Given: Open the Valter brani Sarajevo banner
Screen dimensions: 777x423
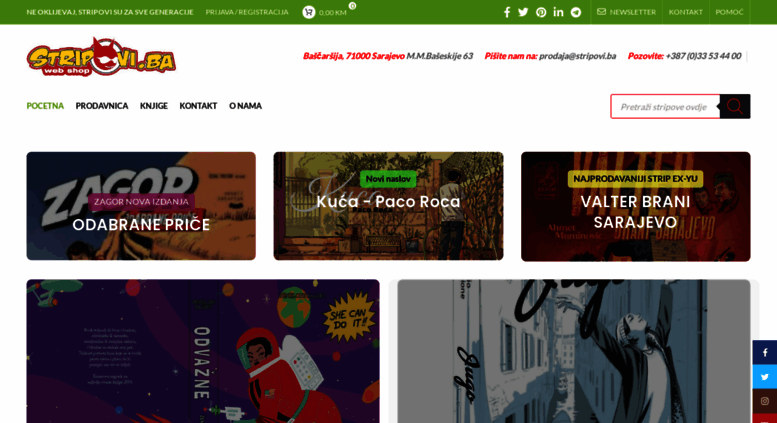Looking at the screenshot, I should (636, 207).
